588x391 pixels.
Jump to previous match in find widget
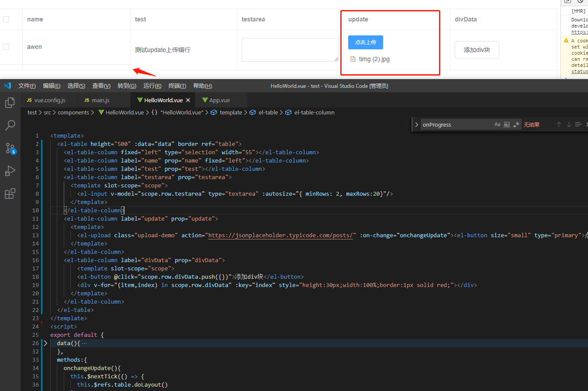pos(559,125)
